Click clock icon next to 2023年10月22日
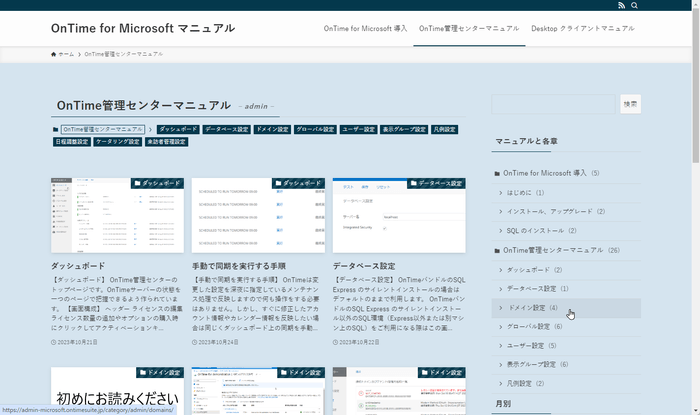Image resolution: width=700 pixels, height=415 pixels. 335,342
